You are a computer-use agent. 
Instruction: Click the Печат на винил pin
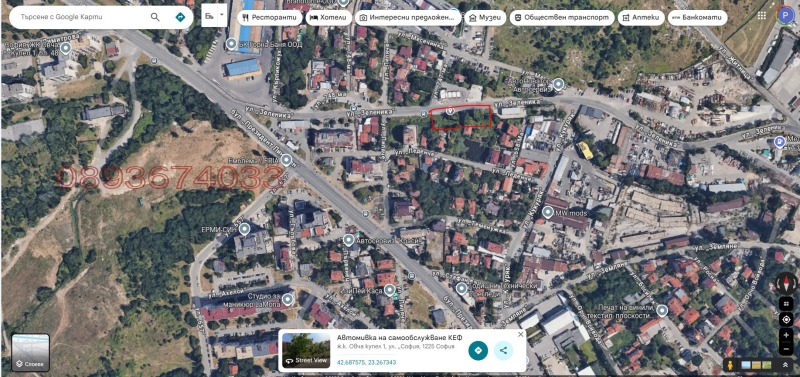tap(662, 310)
